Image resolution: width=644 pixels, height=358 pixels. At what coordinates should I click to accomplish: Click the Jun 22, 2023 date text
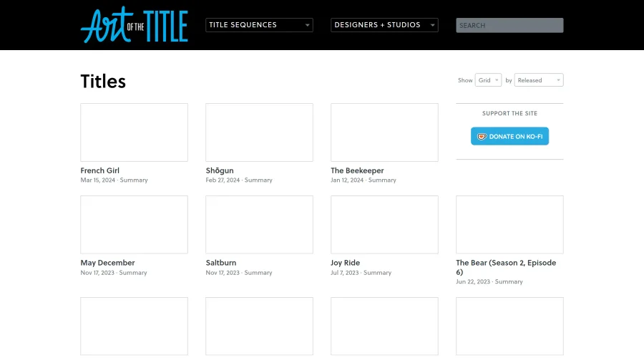(x=473, y=281)
